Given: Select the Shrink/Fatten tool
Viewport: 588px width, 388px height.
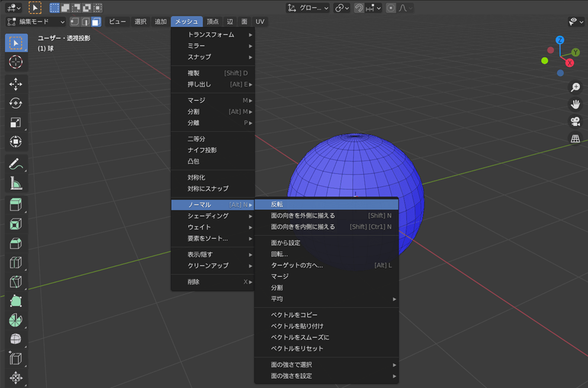Looking at the screenshot, I should [16, 377].
